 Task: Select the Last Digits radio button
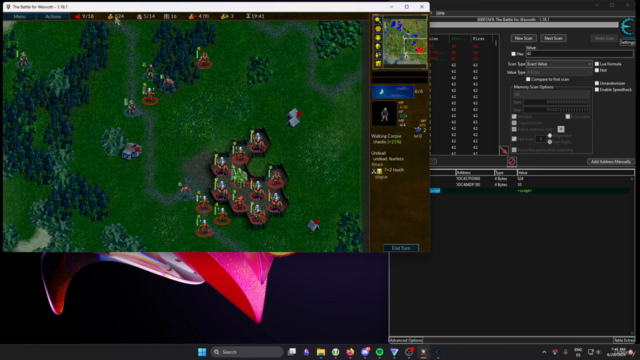coord(550,142)
